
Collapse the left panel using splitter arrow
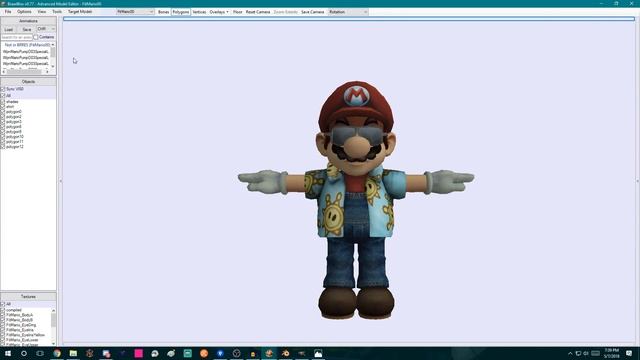click(60, 180)
